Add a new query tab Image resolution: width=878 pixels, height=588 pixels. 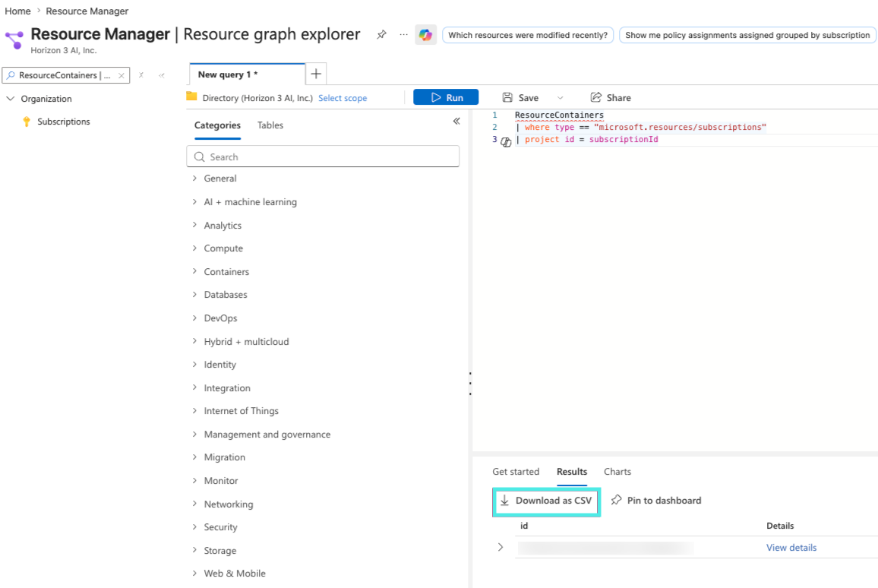(x=316, y=74)
